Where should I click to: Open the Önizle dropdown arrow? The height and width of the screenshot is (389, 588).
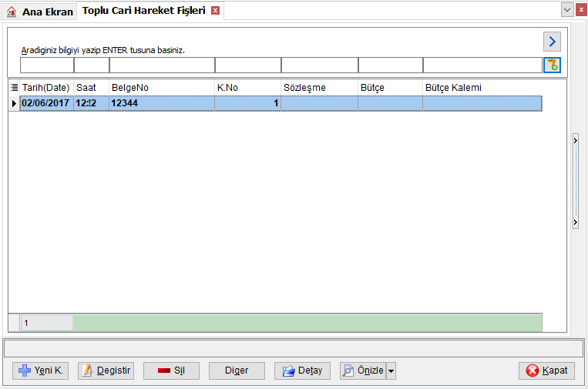coord(391,371)
